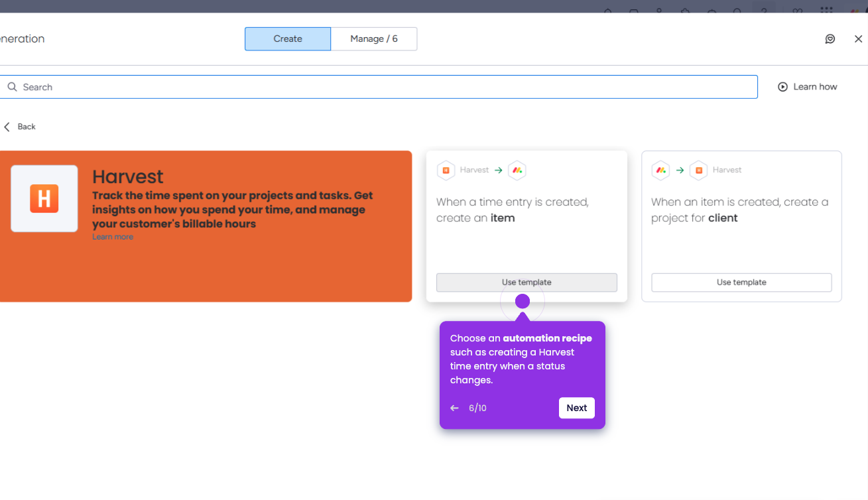Click monday icon in project-for-client card
The width and height of the screenshot is (868, 500).
(660, 170)
